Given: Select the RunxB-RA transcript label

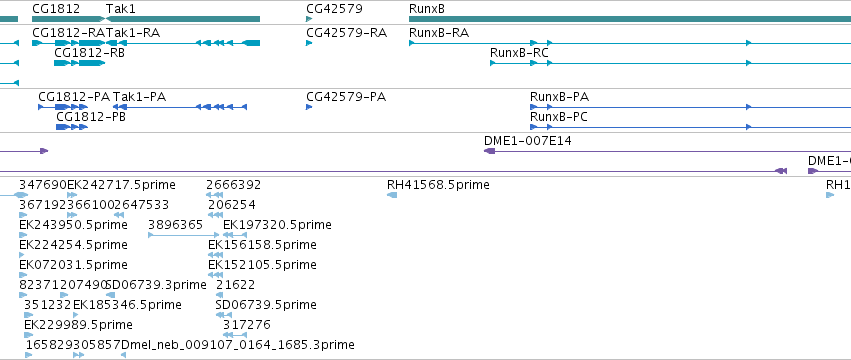Looking at the screenshot, I should (439, 33).
